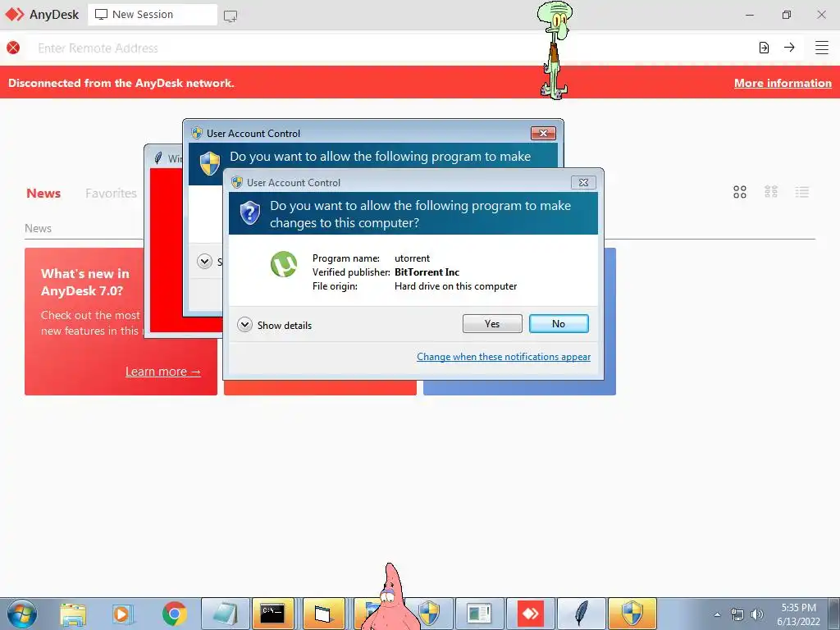Click the small shield icon in the front UAC title bar
The height and width of the screenshot is (630, 840).
click(x=237, y=183)
